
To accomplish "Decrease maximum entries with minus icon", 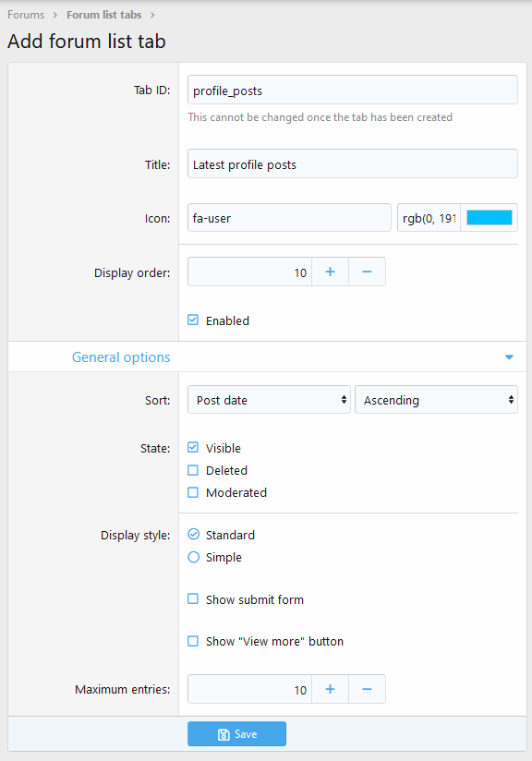I will pos(367,689).
